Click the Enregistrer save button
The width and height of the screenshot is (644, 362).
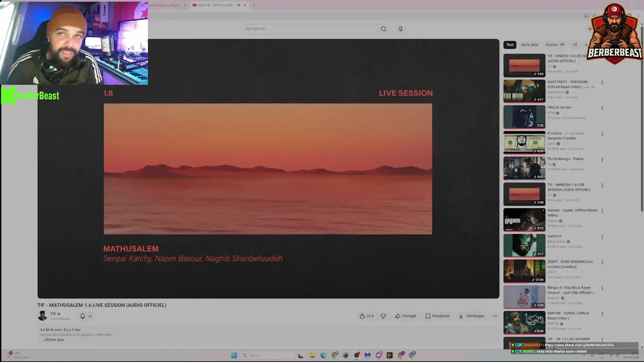pyautogui.click(x=437, y=316)
